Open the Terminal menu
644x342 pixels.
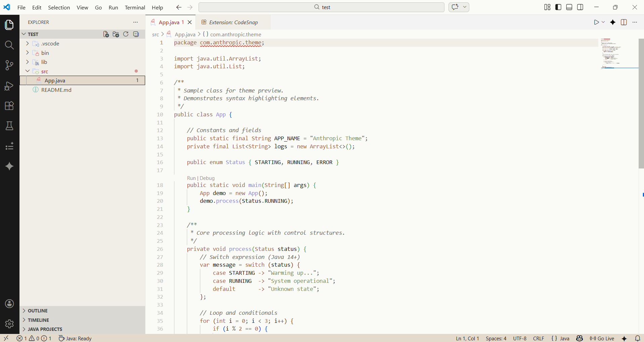click(135, 7)
